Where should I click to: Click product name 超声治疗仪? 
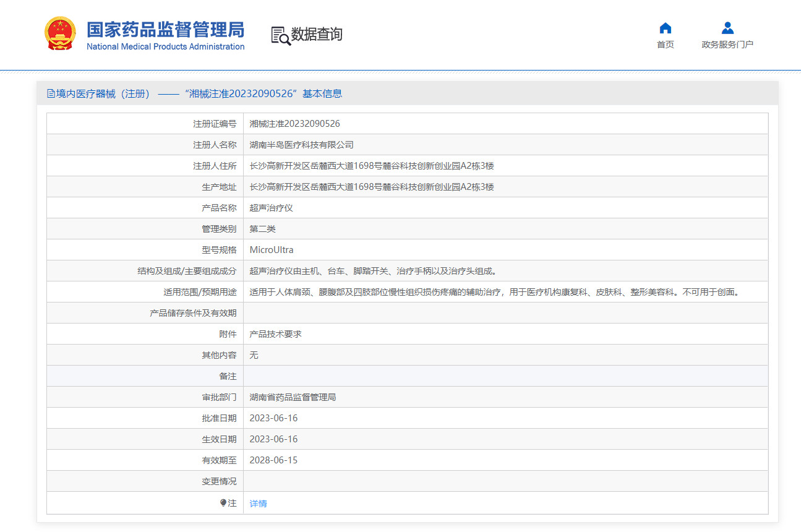tap(271, 208)
